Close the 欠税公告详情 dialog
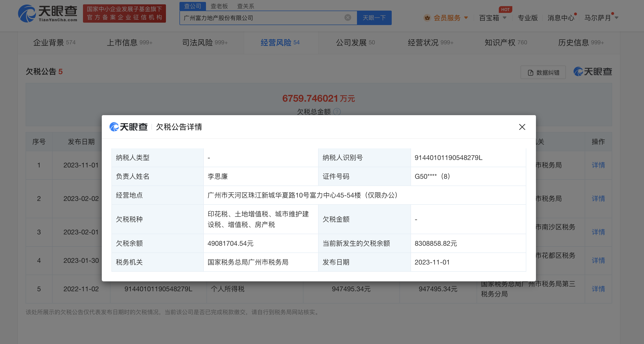Viewport: 644px width, 344px height. click(x=522, y=127)
